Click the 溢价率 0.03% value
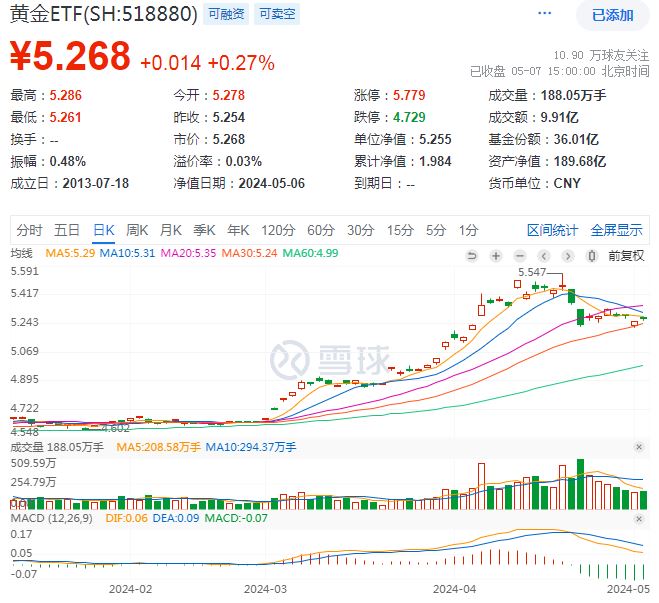The height and width of the screenshot is (603, 659). (x=244, y=161)
